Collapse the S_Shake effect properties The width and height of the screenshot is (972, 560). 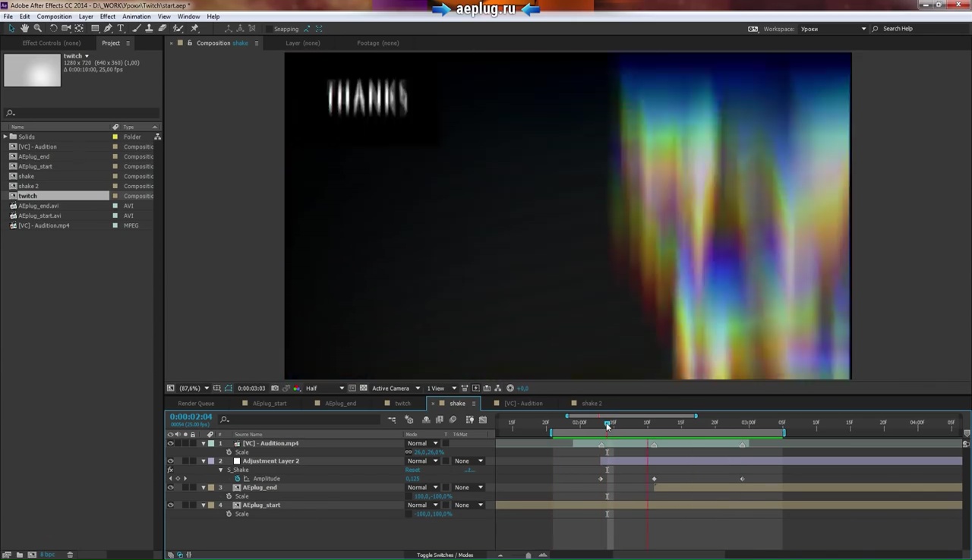(221, 470)
